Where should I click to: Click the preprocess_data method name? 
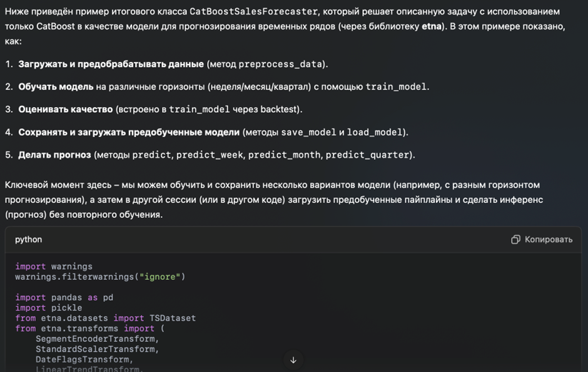[280, 64]
